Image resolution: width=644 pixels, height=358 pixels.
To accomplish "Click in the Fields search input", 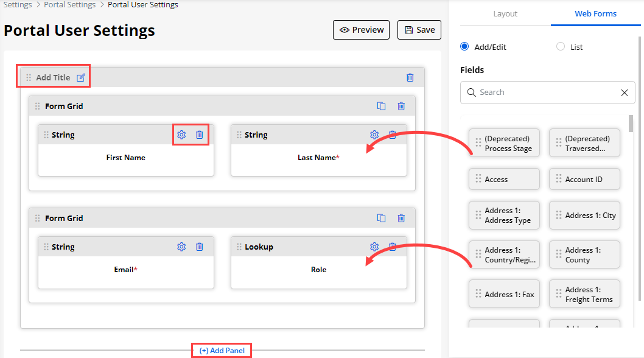I will pyautogui.click(x=542, y=93).
